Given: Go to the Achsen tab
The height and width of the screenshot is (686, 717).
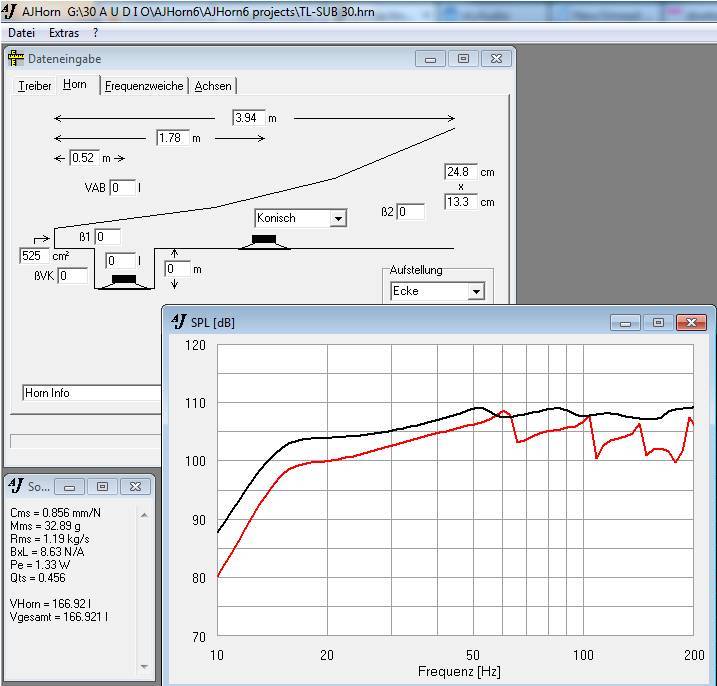Looking at the screenshot, I should (213, 86).
